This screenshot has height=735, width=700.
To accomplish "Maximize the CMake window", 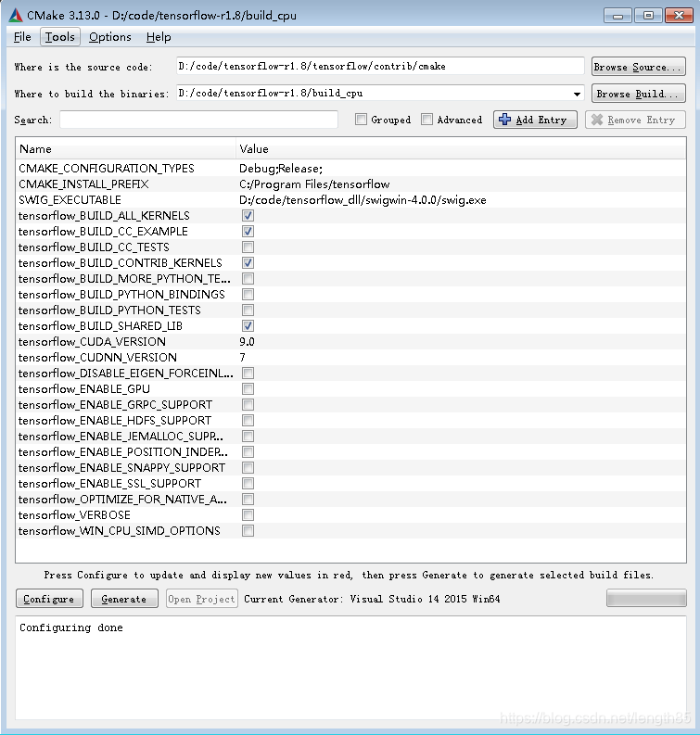I will point(648,16).
